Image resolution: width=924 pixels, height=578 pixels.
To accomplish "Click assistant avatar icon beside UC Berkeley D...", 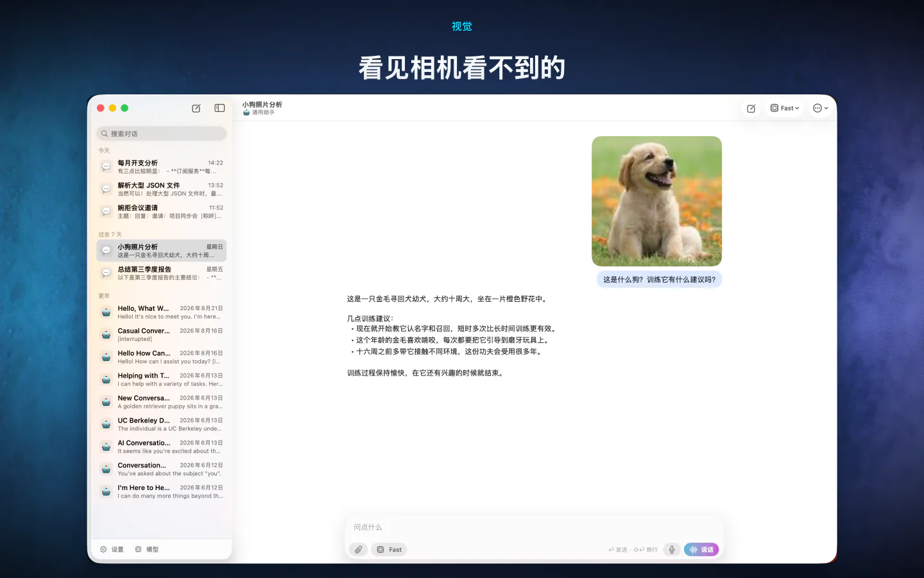I will [x=107, y=425].
